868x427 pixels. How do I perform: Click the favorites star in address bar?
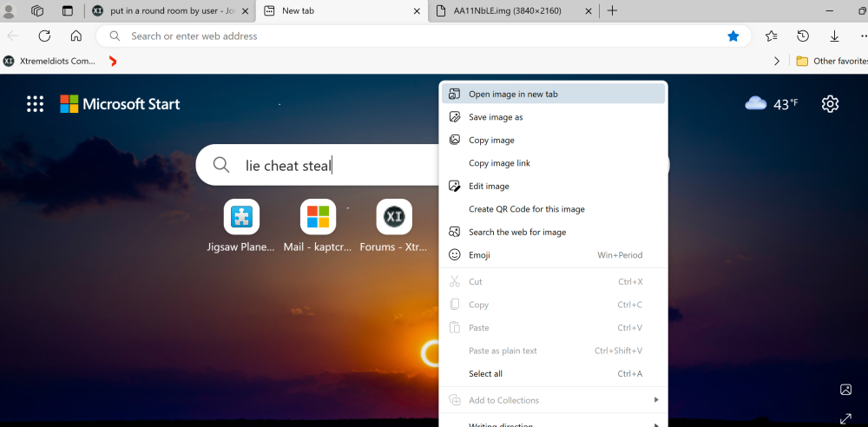[x=733, y=36]
